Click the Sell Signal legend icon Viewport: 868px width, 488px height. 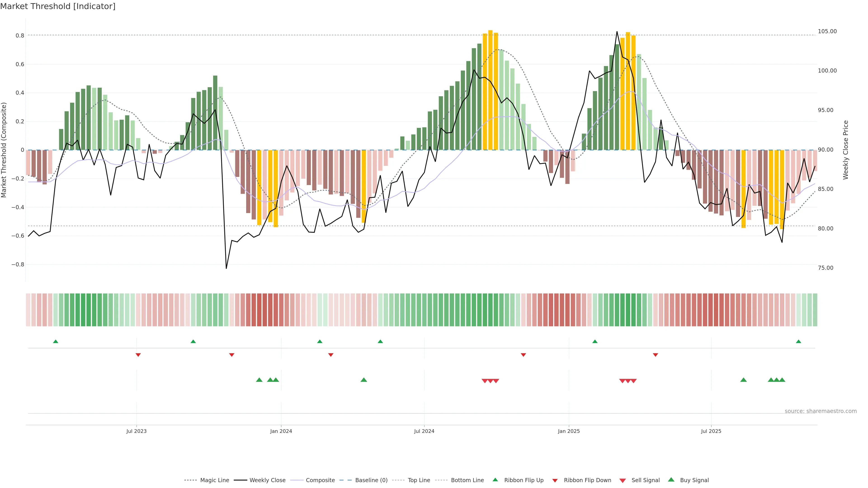[623, 481]
